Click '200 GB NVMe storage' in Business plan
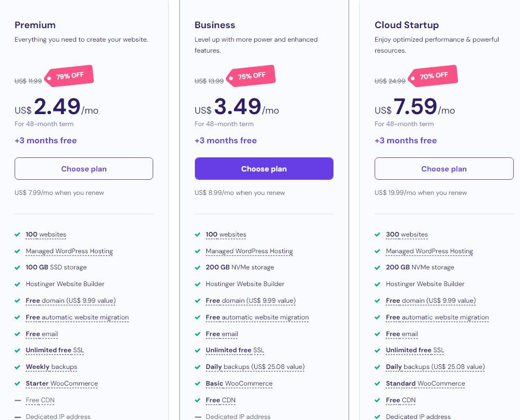The width and height of the screenshot is (520, 420). coord(240,267)
